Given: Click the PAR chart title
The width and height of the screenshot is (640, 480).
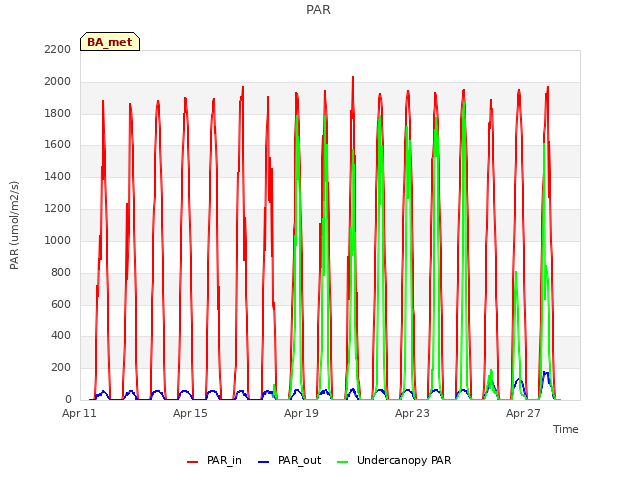Looking at the screenshot, I should (318, 9).
